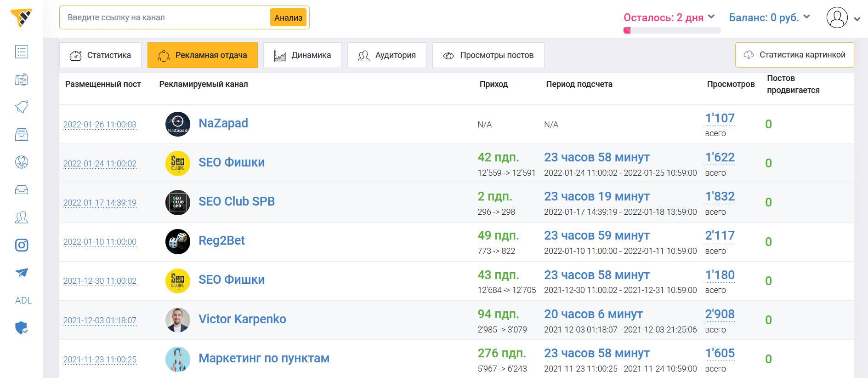The width and height of the screenshot is (868, 378).
Task: Expand the 'Баланс: 0 руб.' dropdown
Action: [x=769, y=17]
